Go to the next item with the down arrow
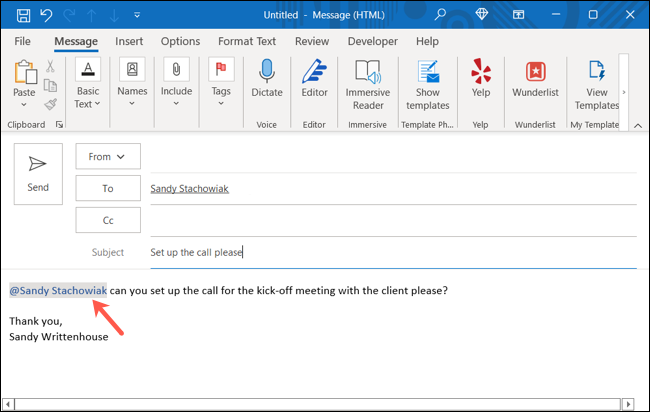650x412 pixels. [x=114, y=15]
